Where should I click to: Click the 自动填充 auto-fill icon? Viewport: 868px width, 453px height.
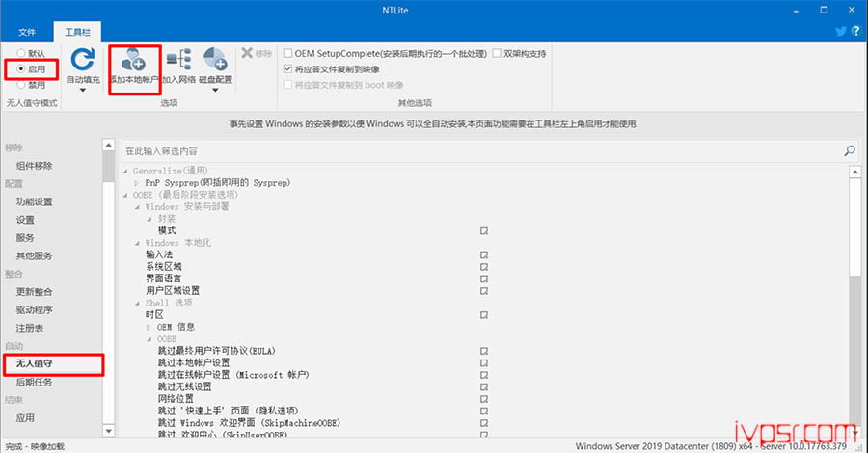tap(83, 60)
